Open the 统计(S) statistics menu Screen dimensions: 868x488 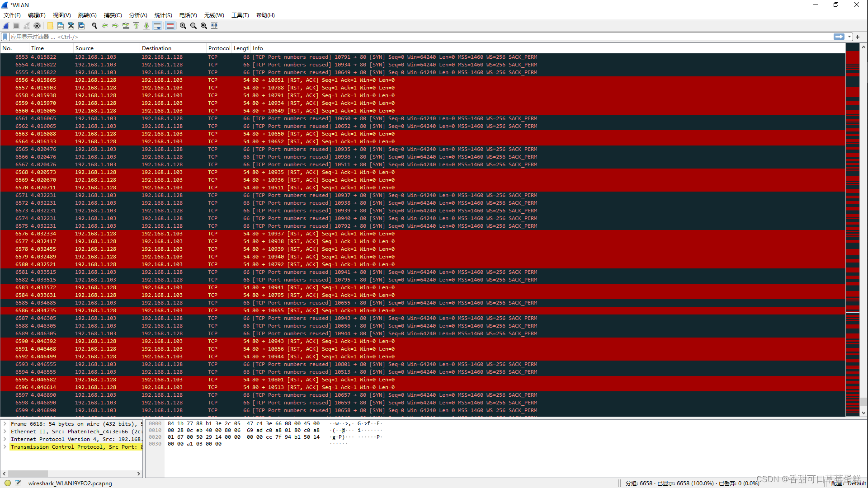point(163,15)
